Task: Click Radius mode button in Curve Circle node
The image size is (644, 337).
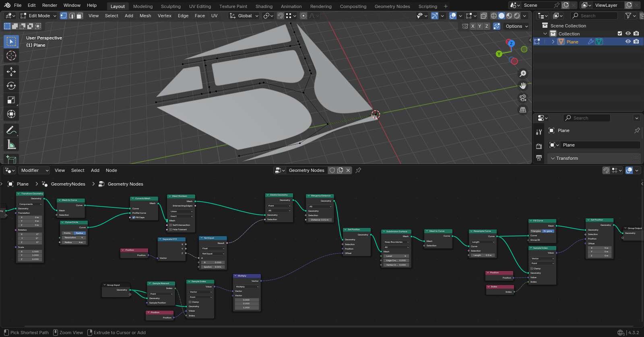Action: (x=80, y=233)
